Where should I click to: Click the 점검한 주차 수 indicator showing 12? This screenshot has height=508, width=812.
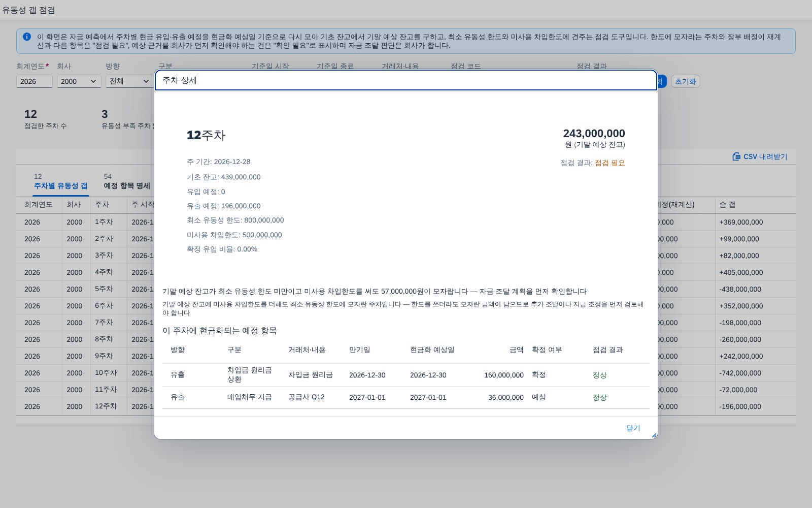(x=45, y=119)
